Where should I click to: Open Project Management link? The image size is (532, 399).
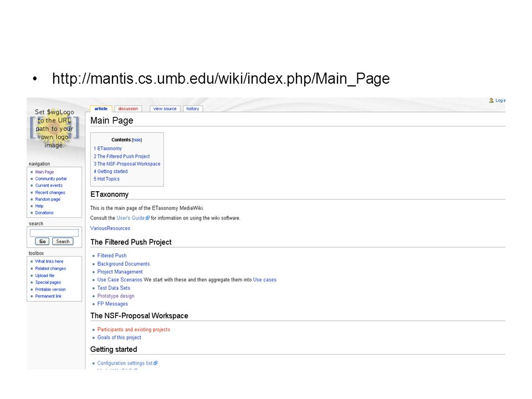120,272
